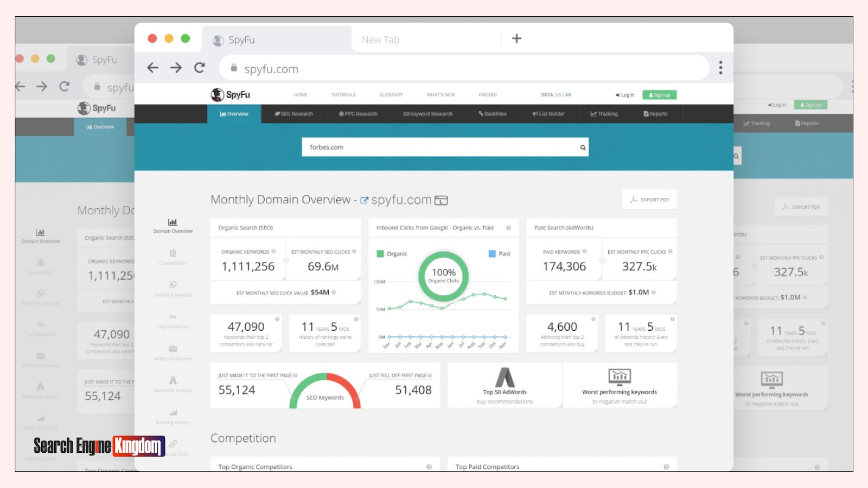Open Reports tab in the right background window
This screenshot has height=488, width=868.
click(x=807, y=123)
